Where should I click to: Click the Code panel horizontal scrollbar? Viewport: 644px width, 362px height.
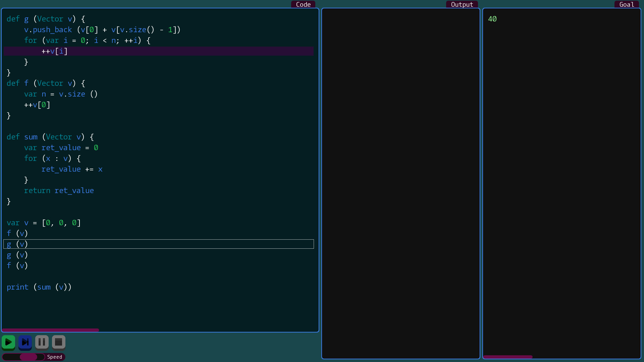point(50,330)
